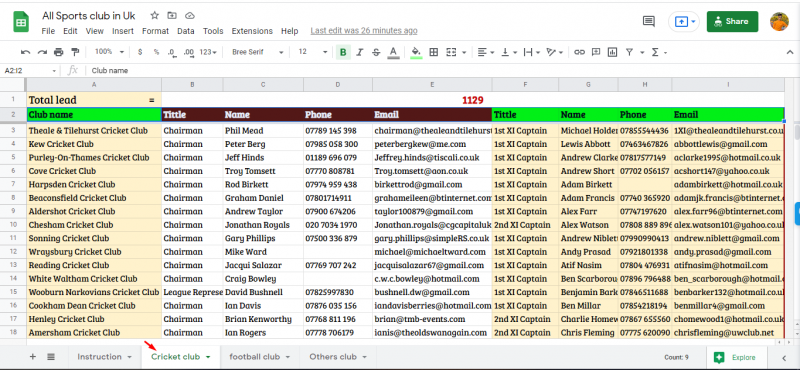Toggle Italic formatting
The image size is (800, 370).
click(x=360, y=52)
